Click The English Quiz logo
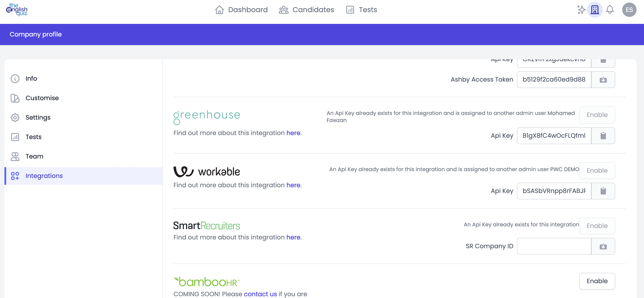Image resolution: width=644 pixels, height=298 pixels. pyautogui.click(x=17, y=10)
